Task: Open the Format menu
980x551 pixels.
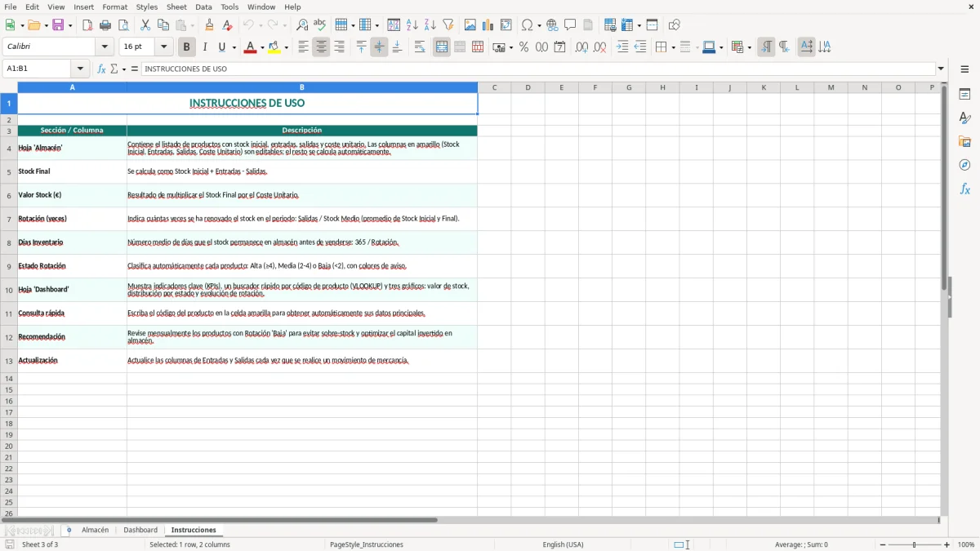Action: [x=114, y=7]
